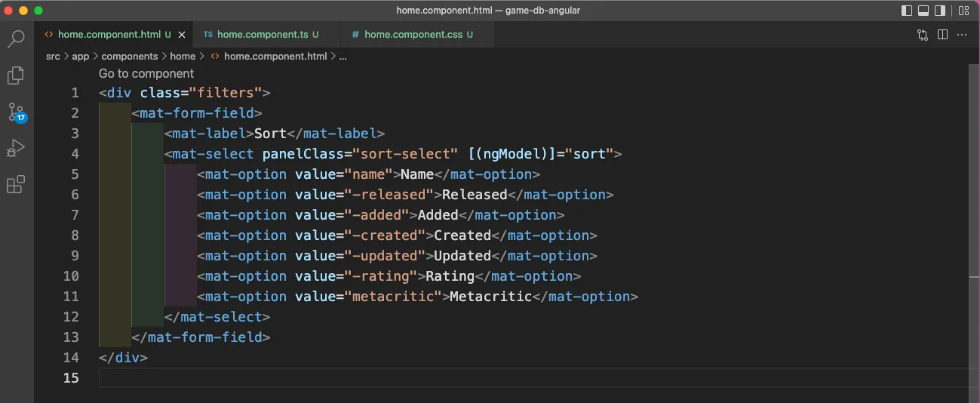Click line number 15 in the gutter
The width and height of the screenshot is (980, 403).
(x=71, y=378)
